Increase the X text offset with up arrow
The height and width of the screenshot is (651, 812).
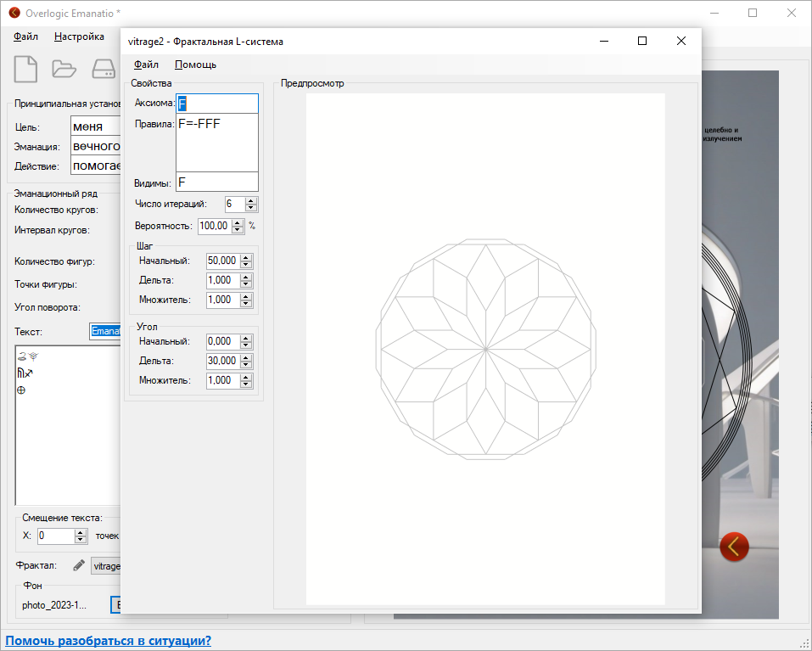[81, 532]
